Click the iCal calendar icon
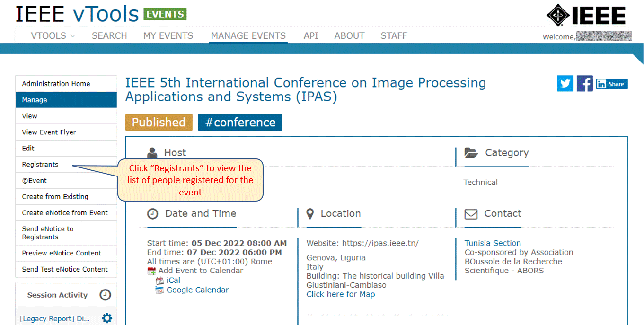Viewport: 644px width, 325px height. coord(160,281)
